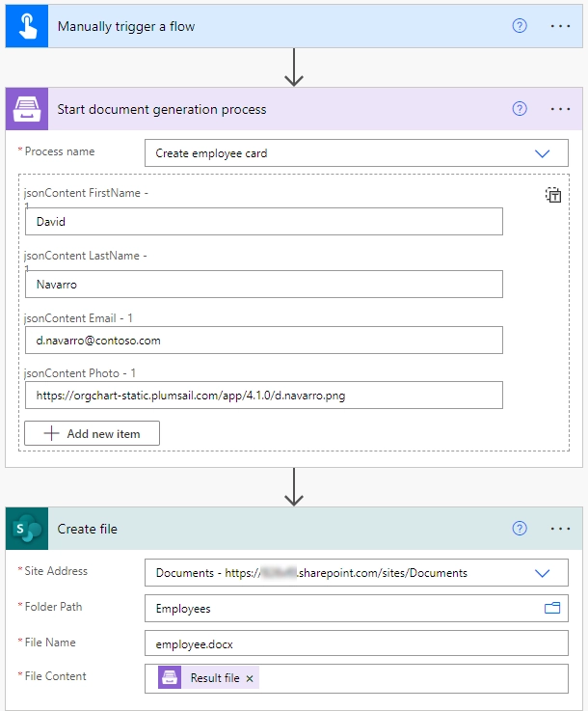Open help for Manually trigger a flow
The height and width of the screenshot is (711, 588).
(x=520, y=26)
